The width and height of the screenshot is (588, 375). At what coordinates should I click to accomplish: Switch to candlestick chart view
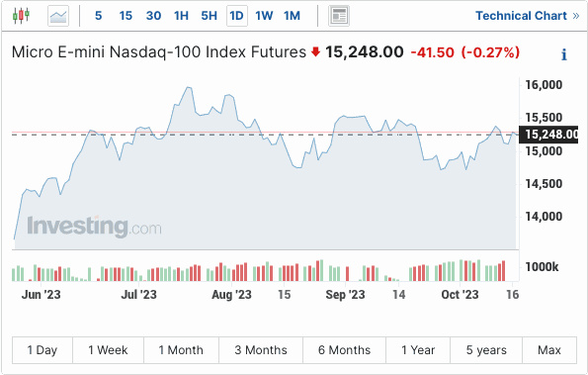click(x=21, y=16)
